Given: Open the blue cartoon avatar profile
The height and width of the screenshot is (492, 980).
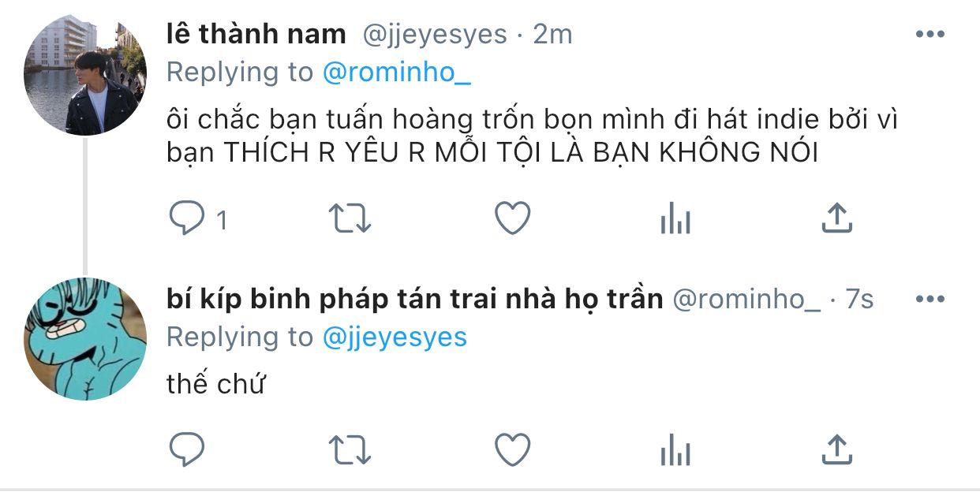Looking at the screenshot, I should (85, 339).
